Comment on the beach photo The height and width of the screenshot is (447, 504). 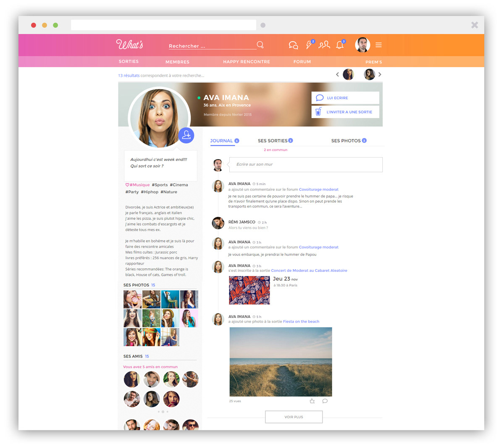click(x=325, y=401)
